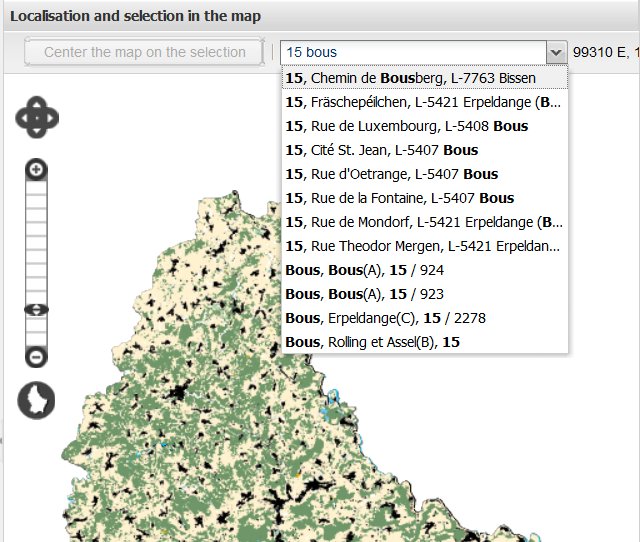Click the zoom slider handle
Screen dimensions: 640x542
pyautogui.click(x=37, y=310)
